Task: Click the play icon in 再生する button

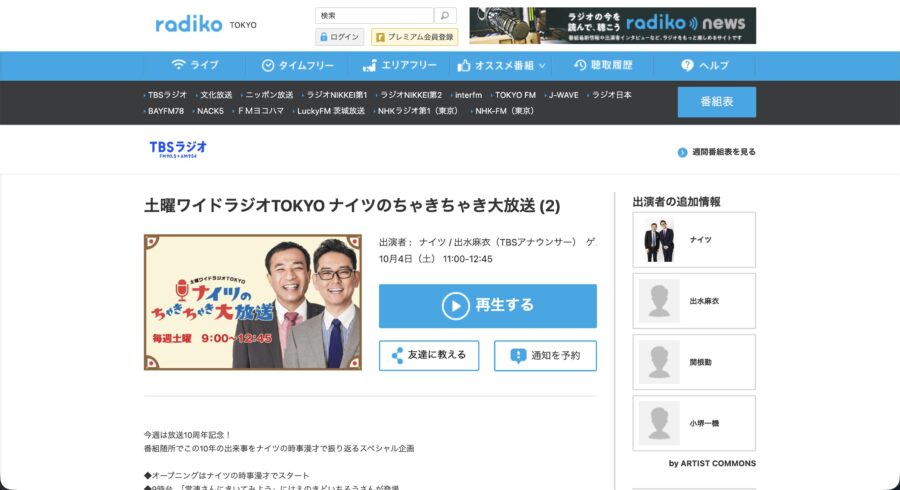Action: coord(455,305)
